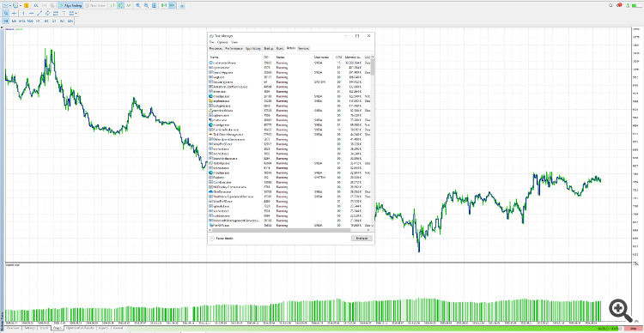
Task: Open the first chart-type dropdown arrow in toolbar
Action: [10, 5]
